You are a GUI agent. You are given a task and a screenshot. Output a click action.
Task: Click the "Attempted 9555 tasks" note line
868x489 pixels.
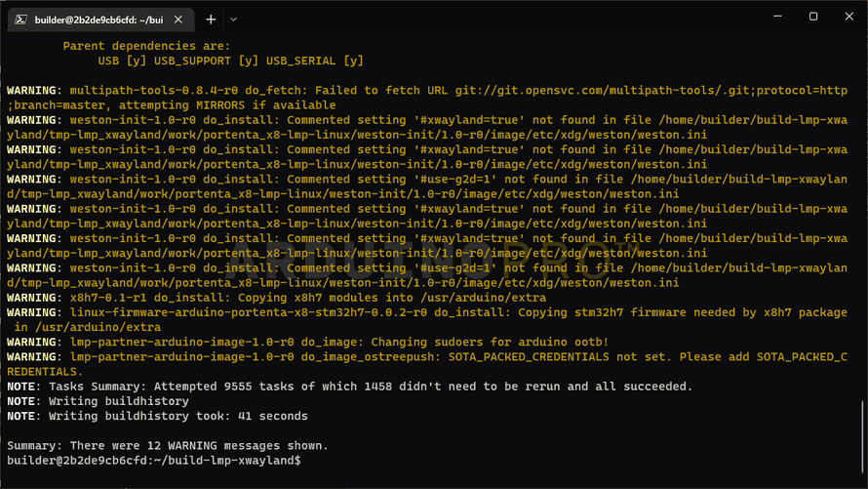(351, 387)
